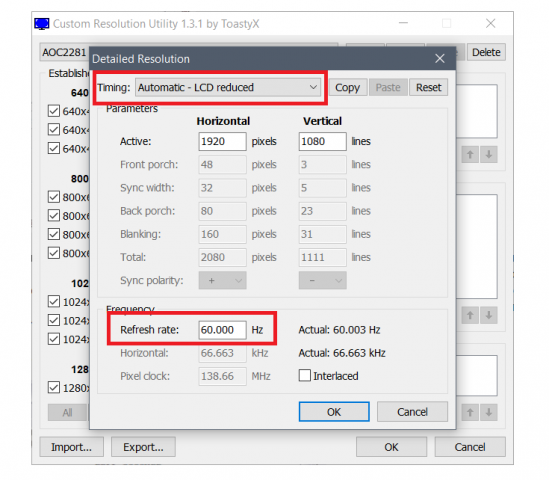Uncheck the fourth 800x resolution checkbox

54,253
